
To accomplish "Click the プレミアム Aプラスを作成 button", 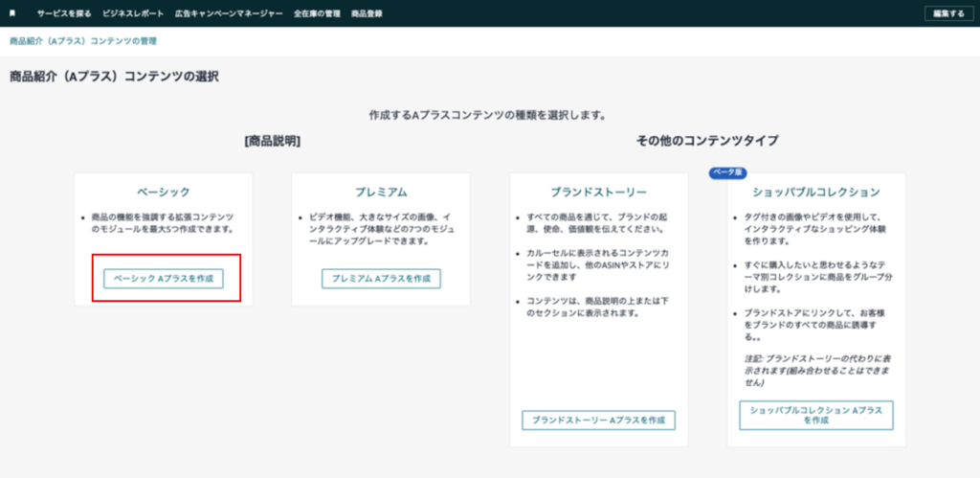I will (381, 279).
